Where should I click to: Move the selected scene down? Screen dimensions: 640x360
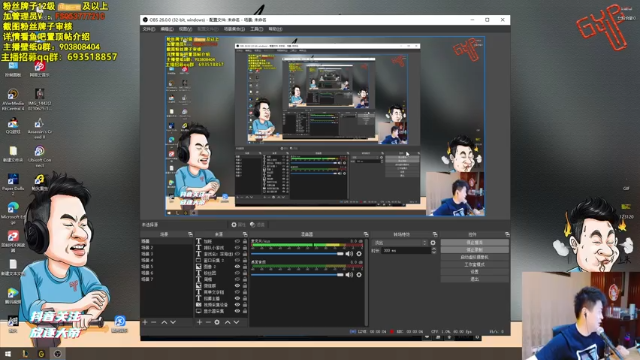173,322
